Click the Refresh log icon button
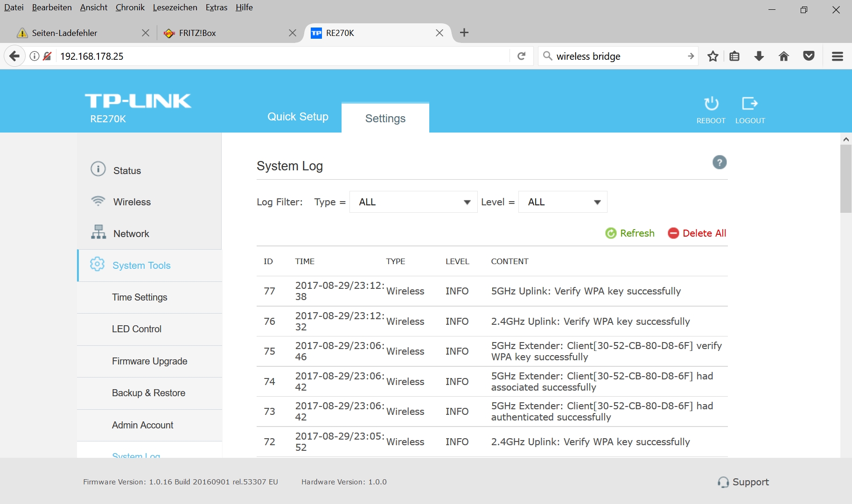 click(x=611, y=233)
